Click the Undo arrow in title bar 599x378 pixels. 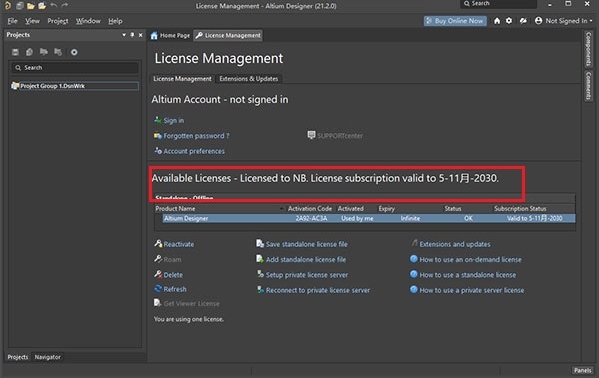click(x=53, y=5)
